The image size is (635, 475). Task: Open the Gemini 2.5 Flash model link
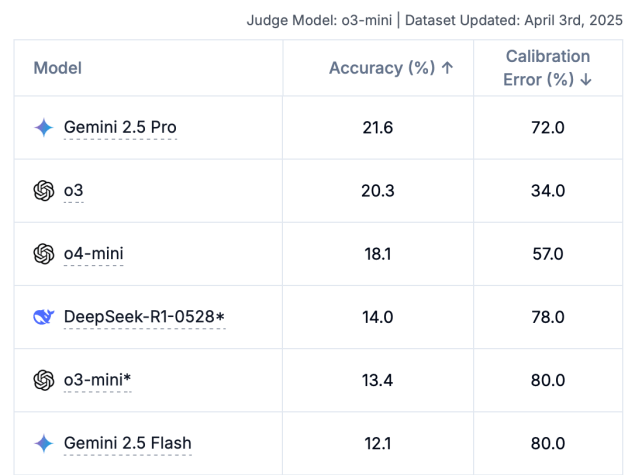(127, 443)
